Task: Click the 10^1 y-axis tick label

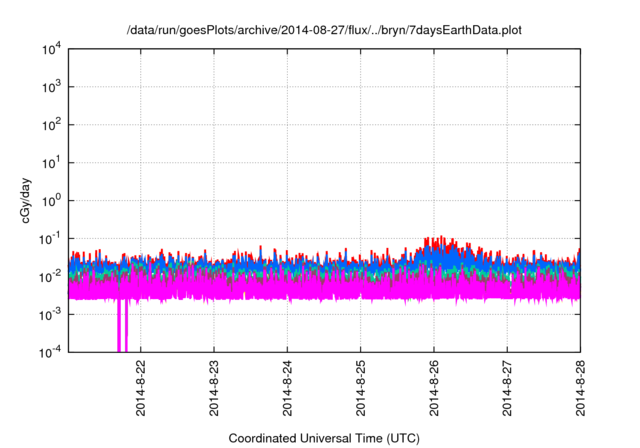Action: (x=52, y=163)
